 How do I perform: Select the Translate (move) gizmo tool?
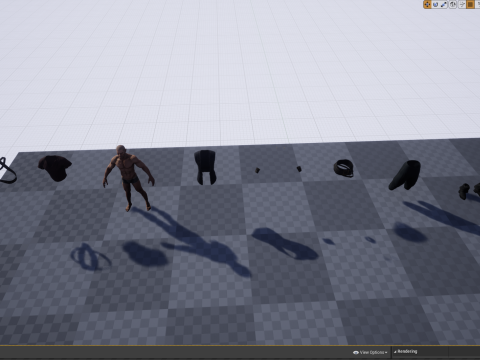click(427, 4)
